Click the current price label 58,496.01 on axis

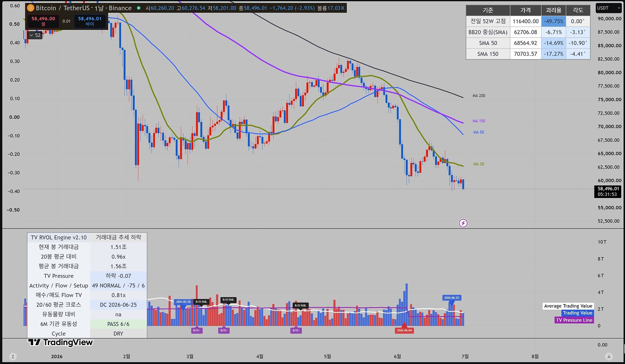tap(608, 189)
